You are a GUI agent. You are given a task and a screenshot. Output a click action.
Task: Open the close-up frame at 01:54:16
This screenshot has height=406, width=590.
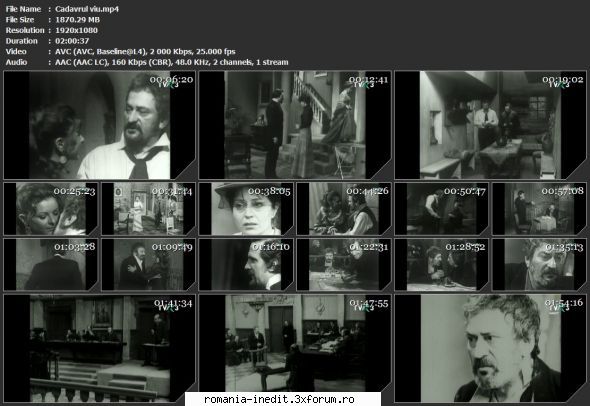click(x=490, y=348)
